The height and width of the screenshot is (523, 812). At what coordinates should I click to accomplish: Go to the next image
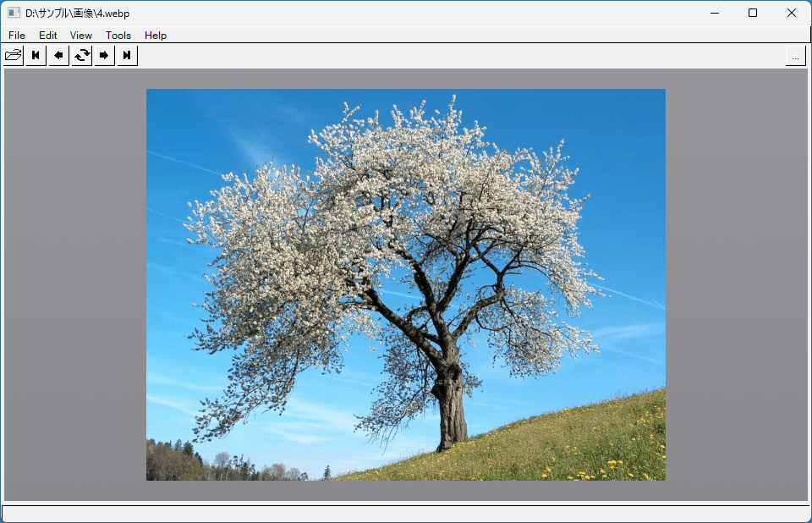click(104, 56)
